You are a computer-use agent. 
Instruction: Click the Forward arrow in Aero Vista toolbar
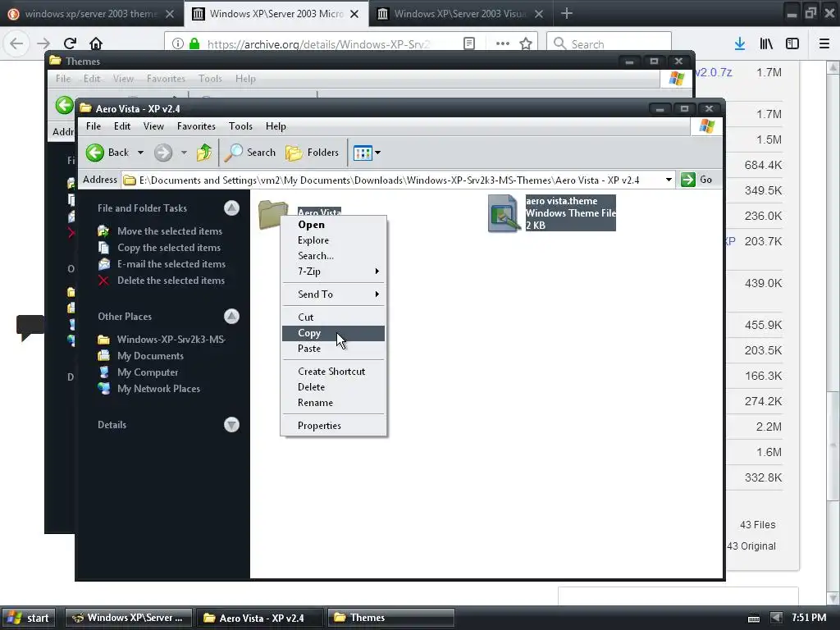[x=163, y=153]
